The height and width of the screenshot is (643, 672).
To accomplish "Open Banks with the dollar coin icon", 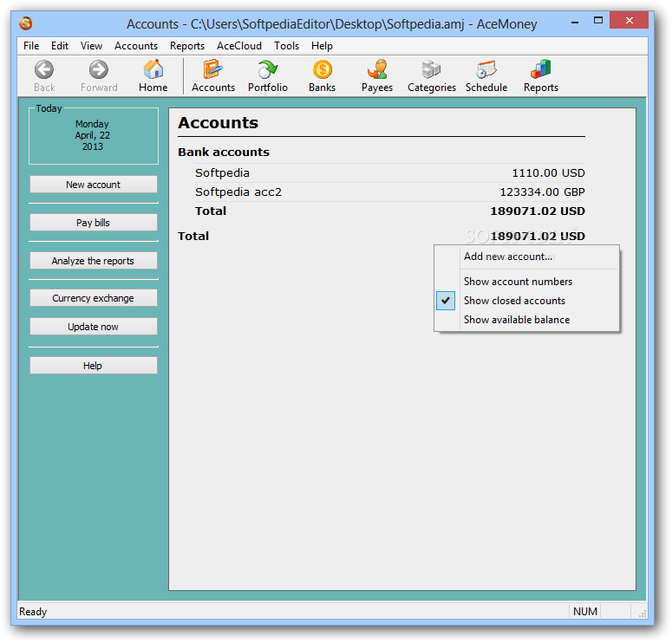I will [x=323, y=69].
